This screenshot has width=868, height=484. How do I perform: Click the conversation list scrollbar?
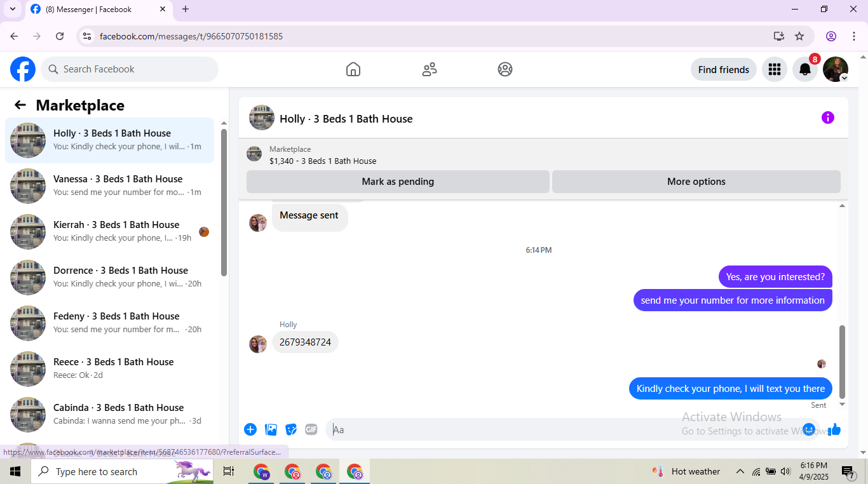click(224, 202)
